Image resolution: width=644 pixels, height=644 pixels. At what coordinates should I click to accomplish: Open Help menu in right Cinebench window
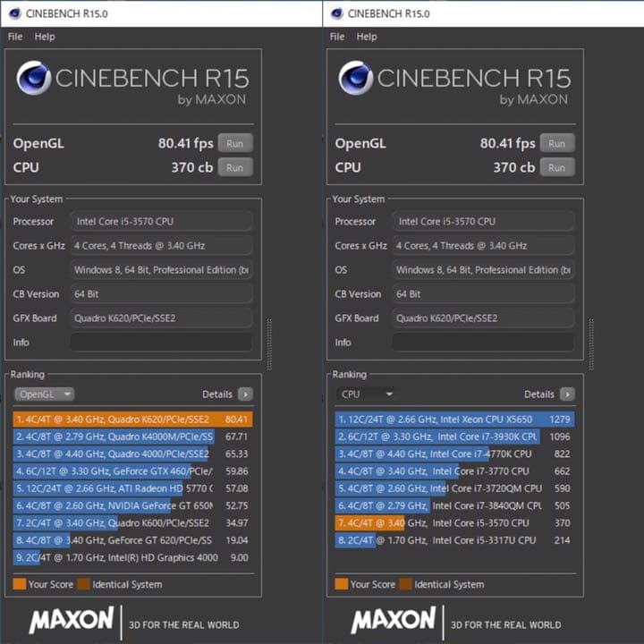[x=367, y=37]
